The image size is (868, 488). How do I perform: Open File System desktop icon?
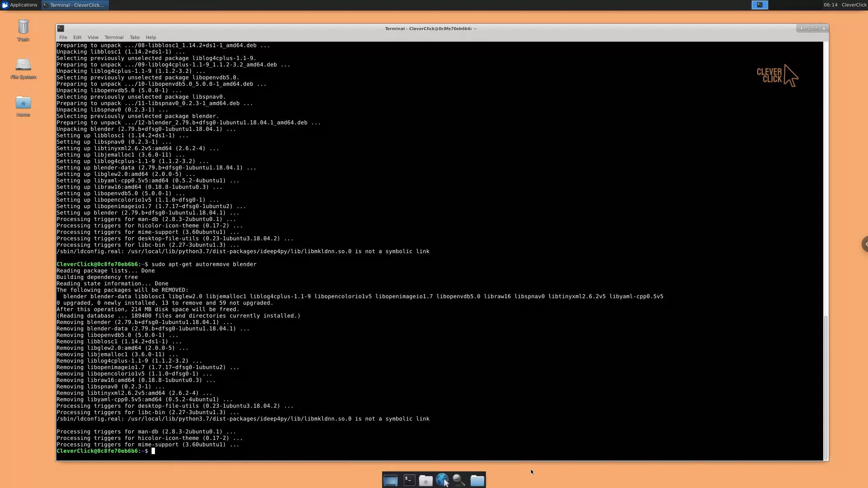[23, 68]
